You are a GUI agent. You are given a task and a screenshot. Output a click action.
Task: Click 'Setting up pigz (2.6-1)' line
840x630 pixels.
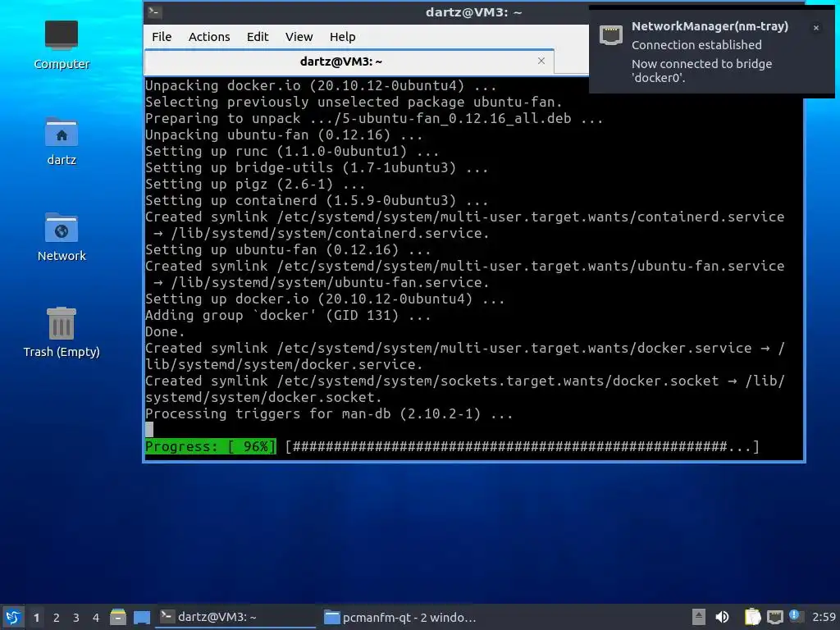click(256, 184)
